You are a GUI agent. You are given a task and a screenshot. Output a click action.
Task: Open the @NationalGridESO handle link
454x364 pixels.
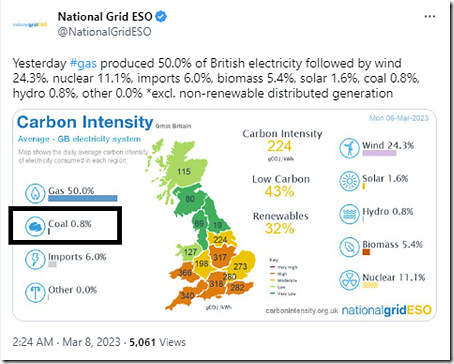tap(104, 32)
